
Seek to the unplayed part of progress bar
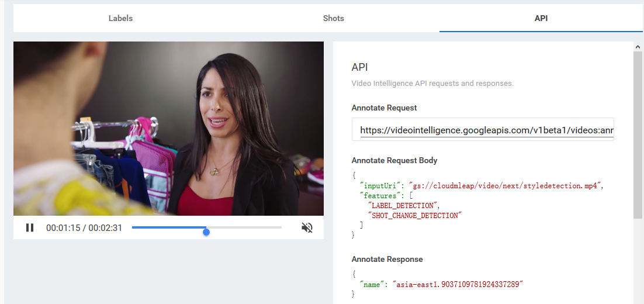coord(245,227)
